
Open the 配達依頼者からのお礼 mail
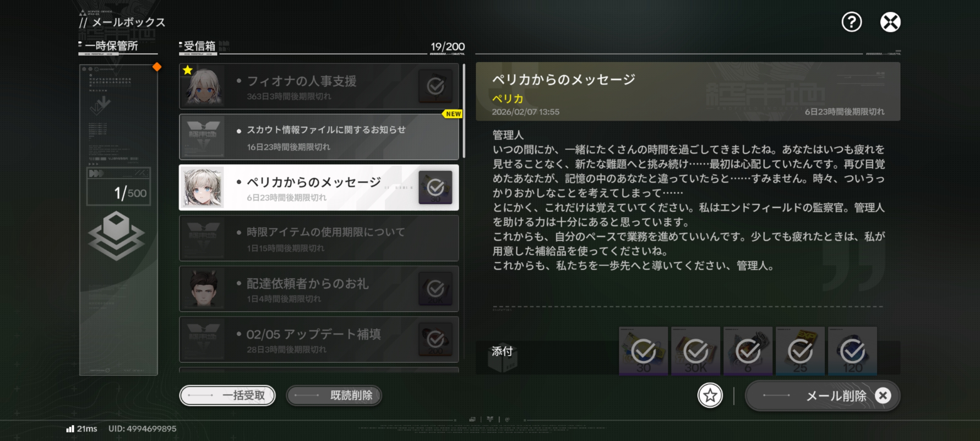coord(319,289)
